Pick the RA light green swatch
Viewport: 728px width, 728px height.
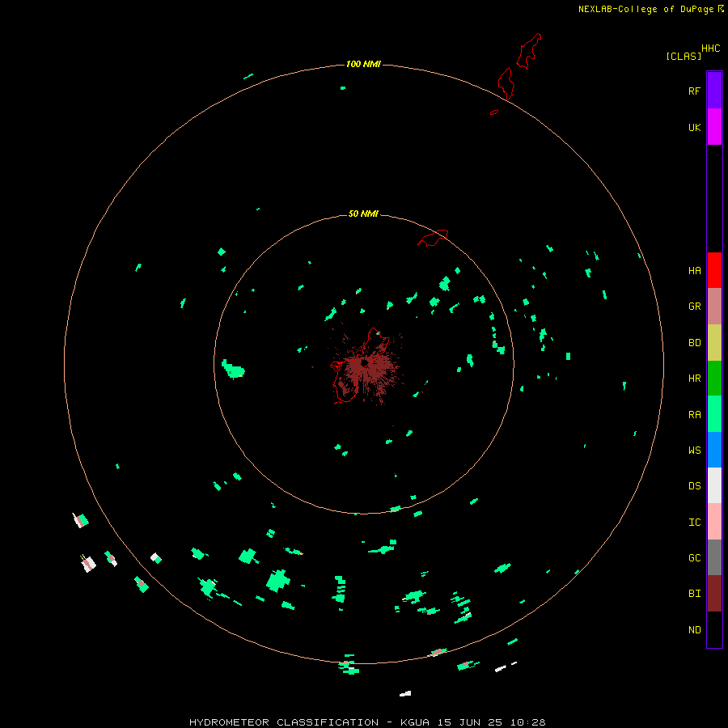(714, 414)
